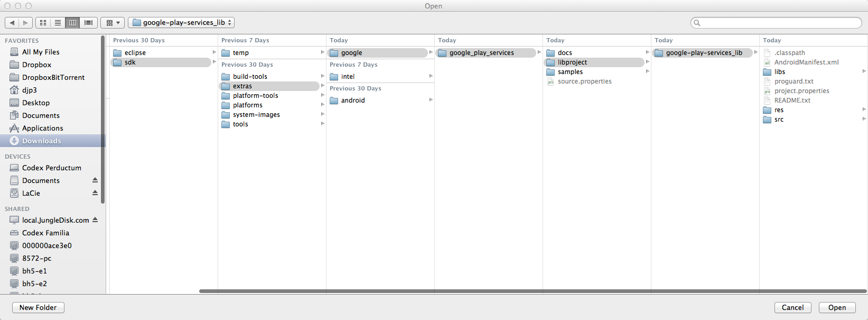The height and width of the screenshot is (320, 868).
Task: Click the Forward navigation arrow
Action: click(x=25, y=23)
